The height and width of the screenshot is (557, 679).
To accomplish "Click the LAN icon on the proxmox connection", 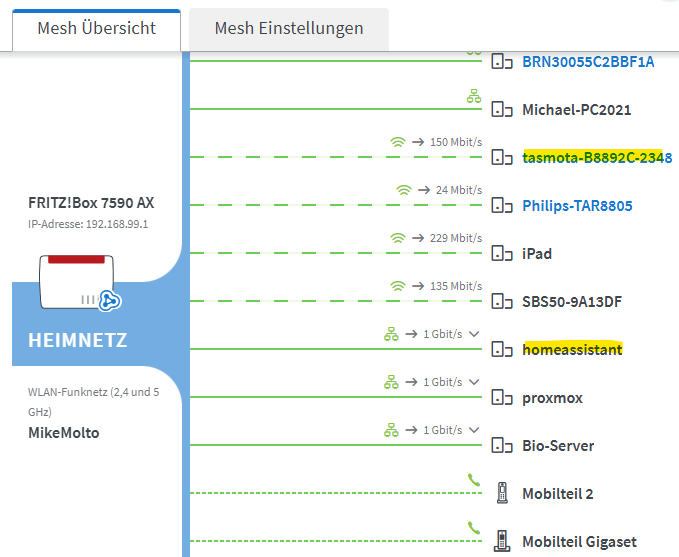I will coord(391,382).
